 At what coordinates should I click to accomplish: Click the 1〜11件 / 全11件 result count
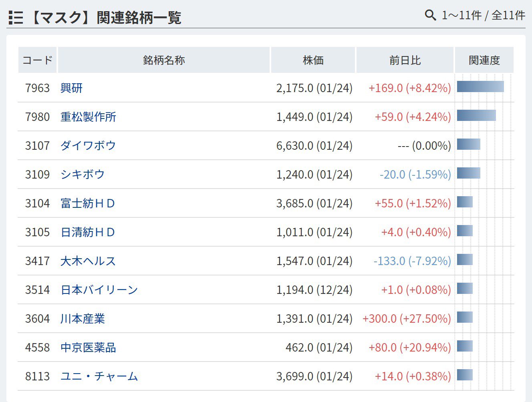[484, 15]
